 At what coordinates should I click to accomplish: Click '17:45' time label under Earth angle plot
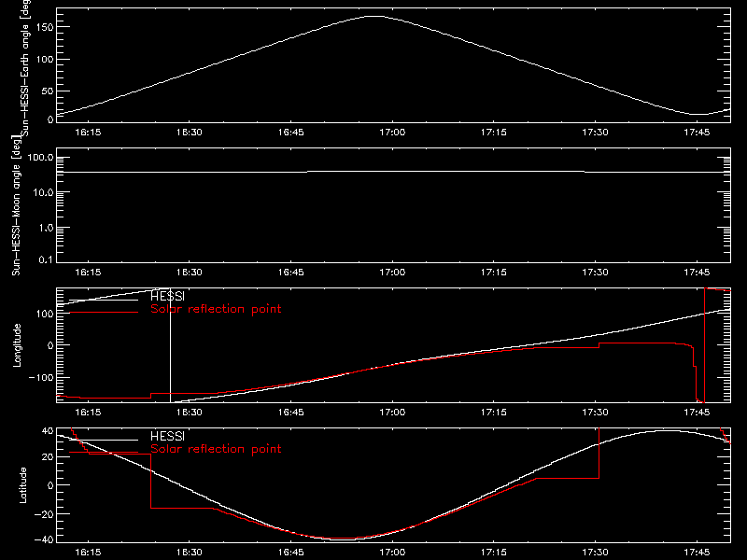(x=697, y=133)
